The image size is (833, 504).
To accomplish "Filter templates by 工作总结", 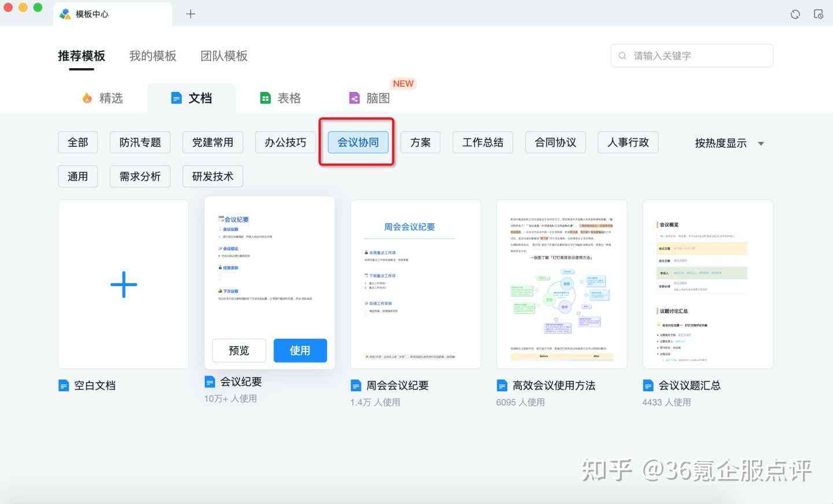I will 483,142.
